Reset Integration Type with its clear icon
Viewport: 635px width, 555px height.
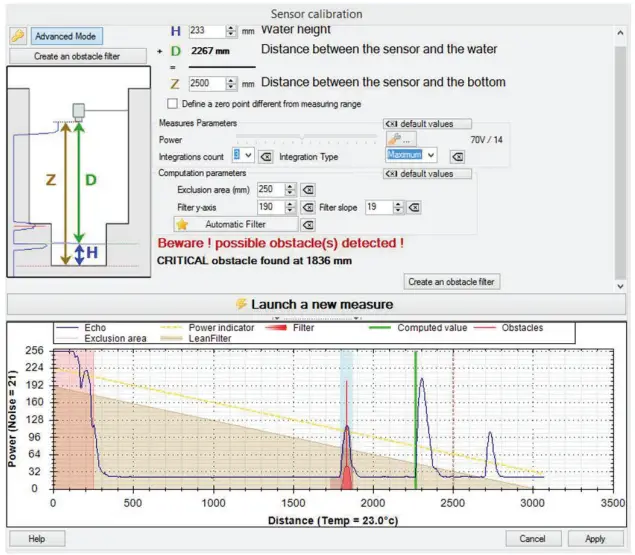(456, 157)
